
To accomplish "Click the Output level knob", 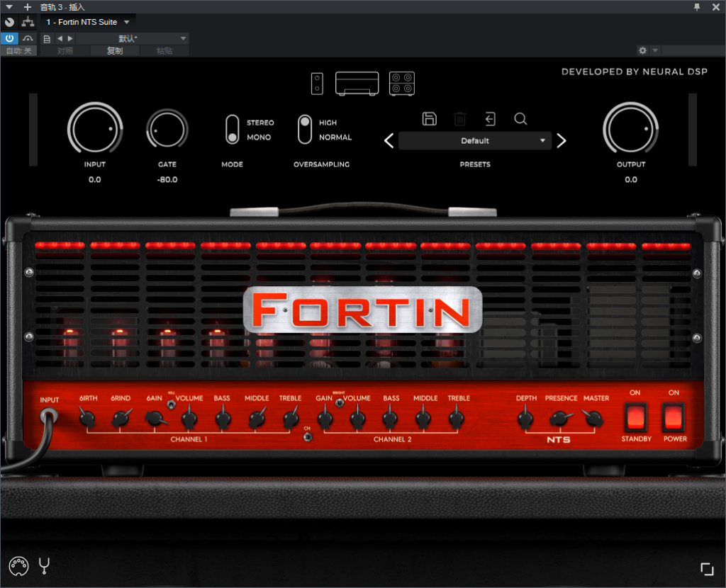I will point(630,128).
